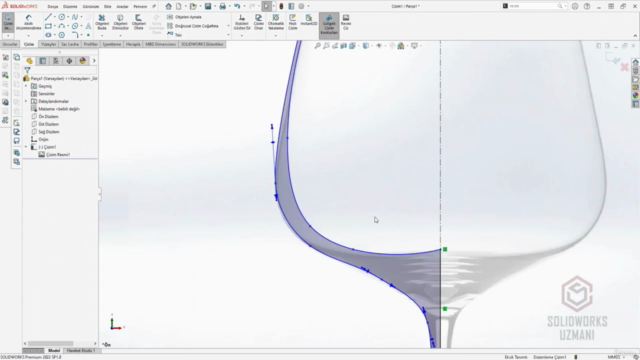Open the DisplayManager color ball tab
Viewport: 640px width, 360px height.
click(x=82, y=61)
